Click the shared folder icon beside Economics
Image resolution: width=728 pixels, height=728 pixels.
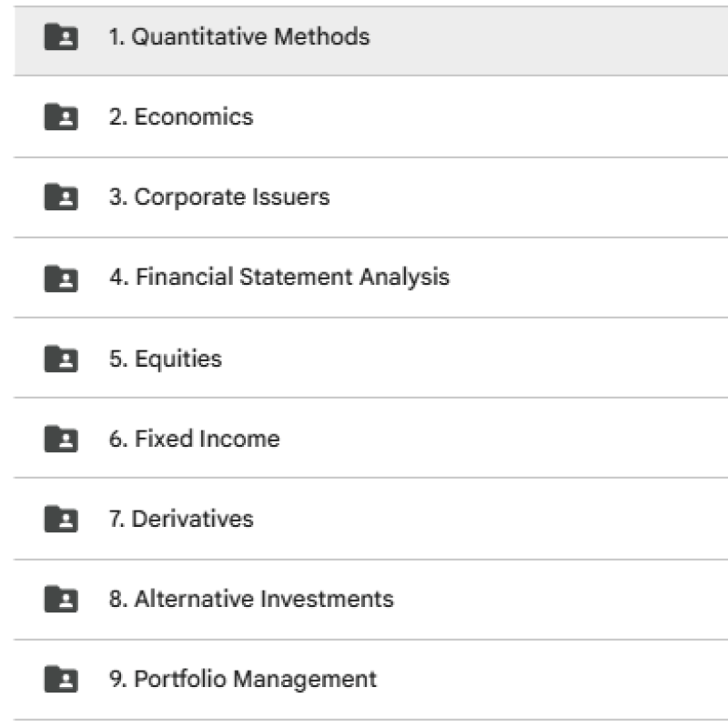click(x=61, y=116)
